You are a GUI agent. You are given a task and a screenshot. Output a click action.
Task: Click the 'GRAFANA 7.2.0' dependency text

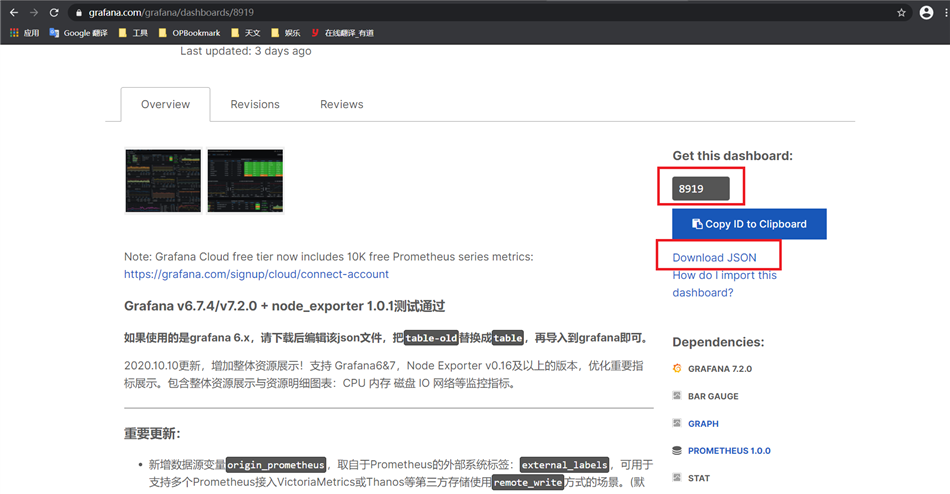point(720,369)
